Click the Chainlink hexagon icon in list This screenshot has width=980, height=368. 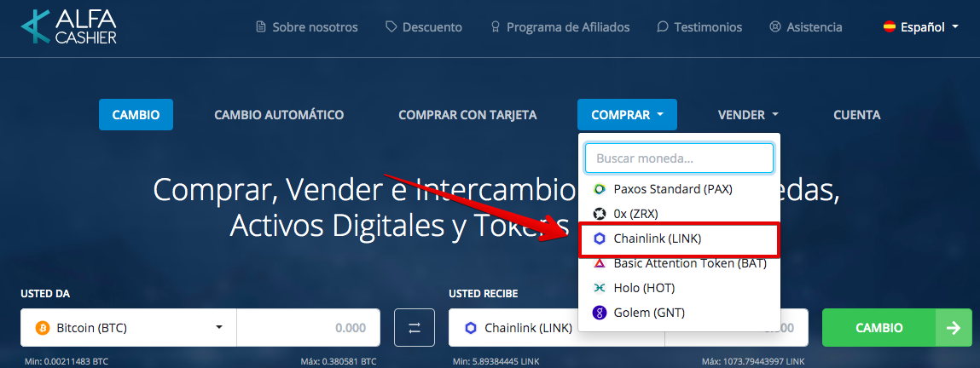(600, 239)
